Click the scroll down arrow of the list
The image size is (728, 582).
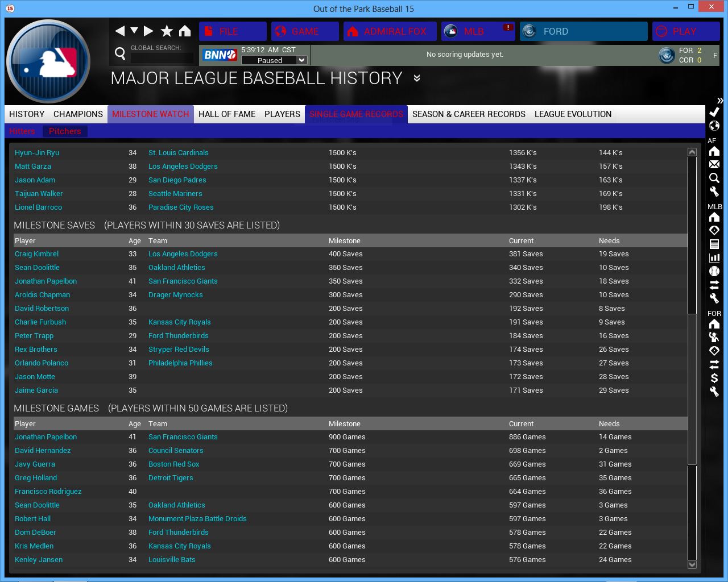[x=692, y=564]
